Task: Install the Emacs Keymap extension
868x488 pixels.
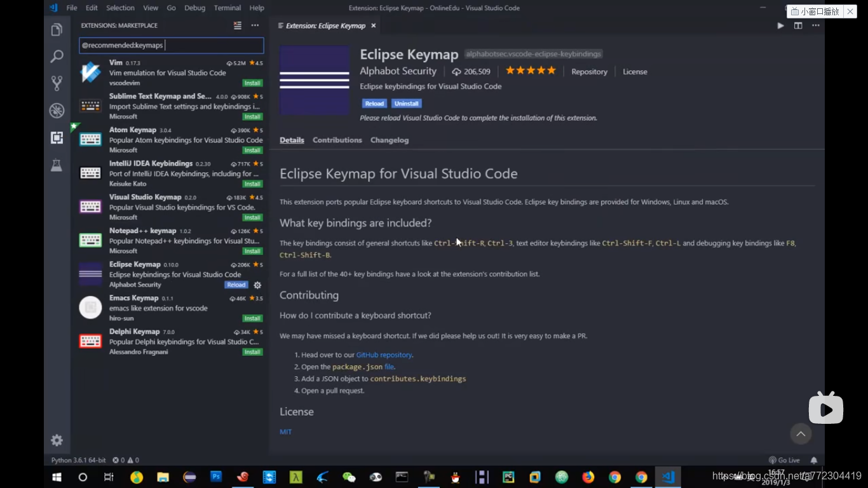Action: coord(252,318)
